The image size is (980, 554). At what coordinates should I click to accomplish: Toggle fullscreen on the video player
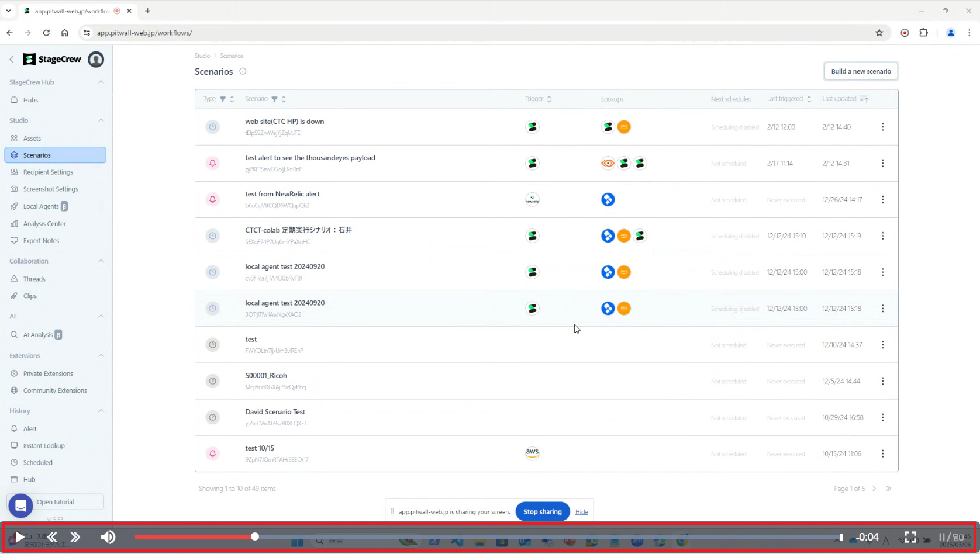tap(910, 537)
